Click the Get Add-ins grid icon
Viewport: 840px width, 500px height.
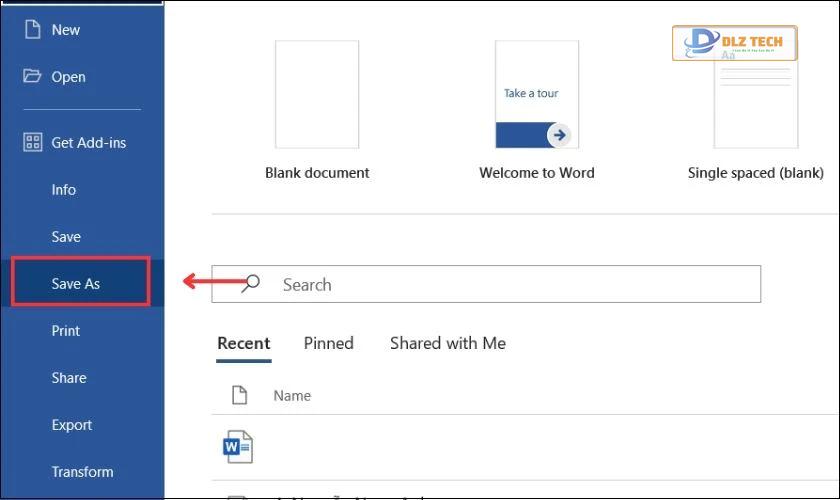[33, 143]
